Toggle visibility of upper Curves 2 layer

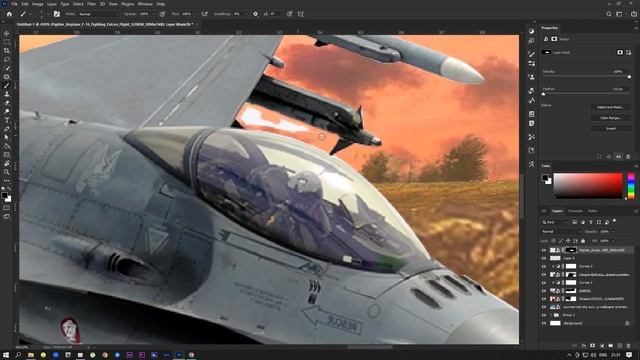544,267
